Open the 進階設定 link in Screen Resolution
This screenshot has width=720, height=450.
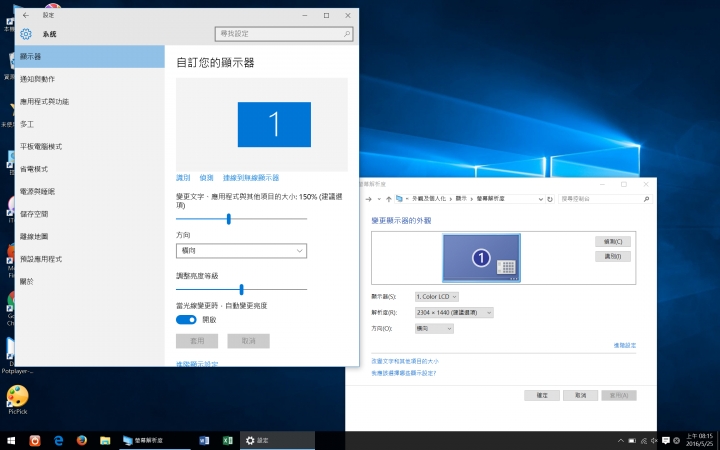(x=624, y=345)
